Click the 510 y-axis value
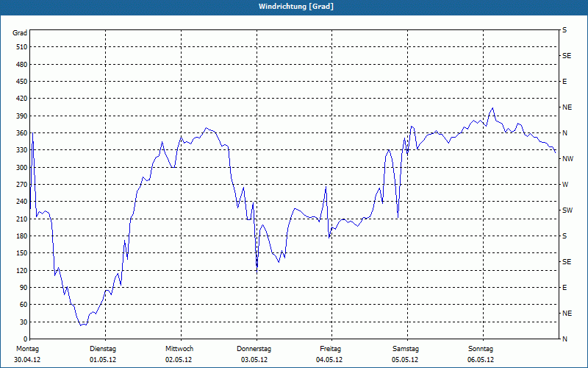This screenshot has height=368, width=588. [x=22, y=47]
